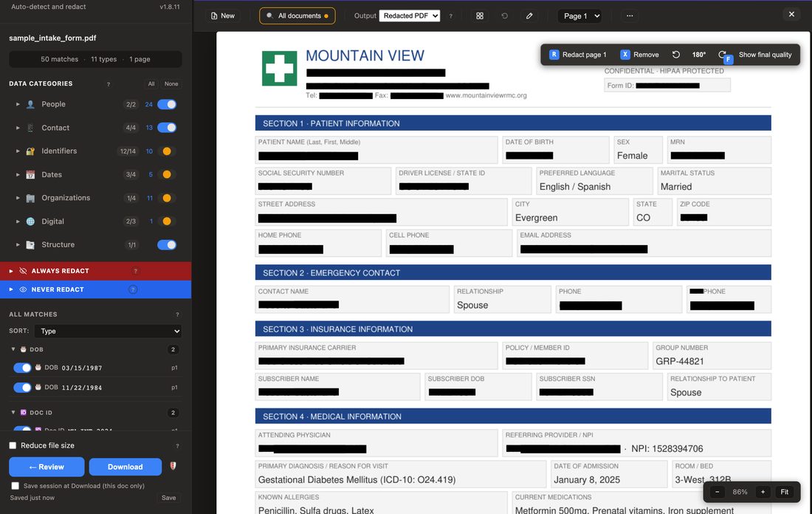This screenshot has height=514, width=812.
Task: Open the Sort by Type dropdown
Action: pos(109,331)
